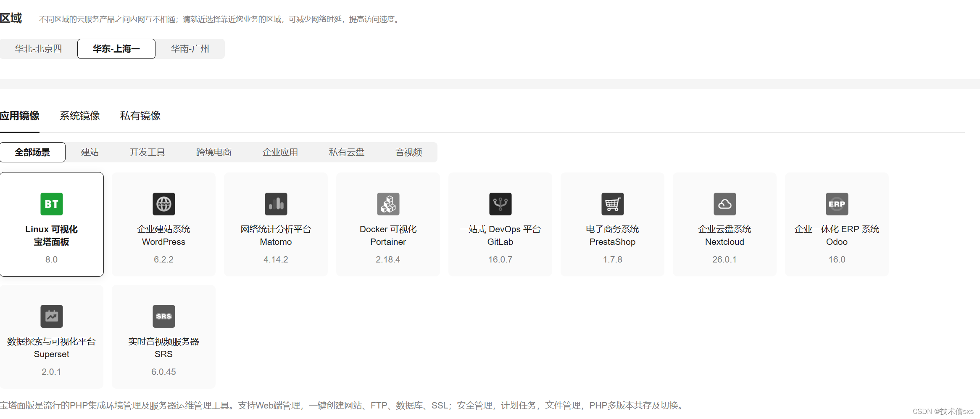Filter by 建站 category
The width and height of the screenshot is (980, 419).
coord(90,152)
